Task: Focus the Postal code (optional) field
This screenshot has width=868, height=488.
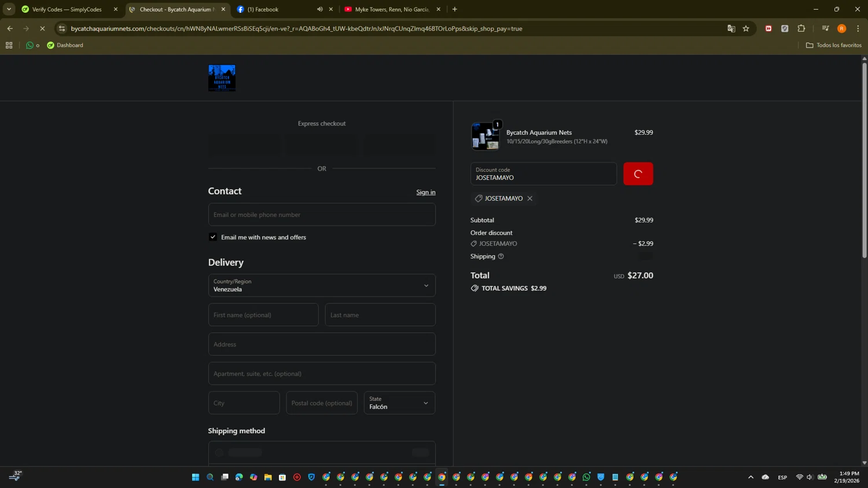Action: point(322,403)
